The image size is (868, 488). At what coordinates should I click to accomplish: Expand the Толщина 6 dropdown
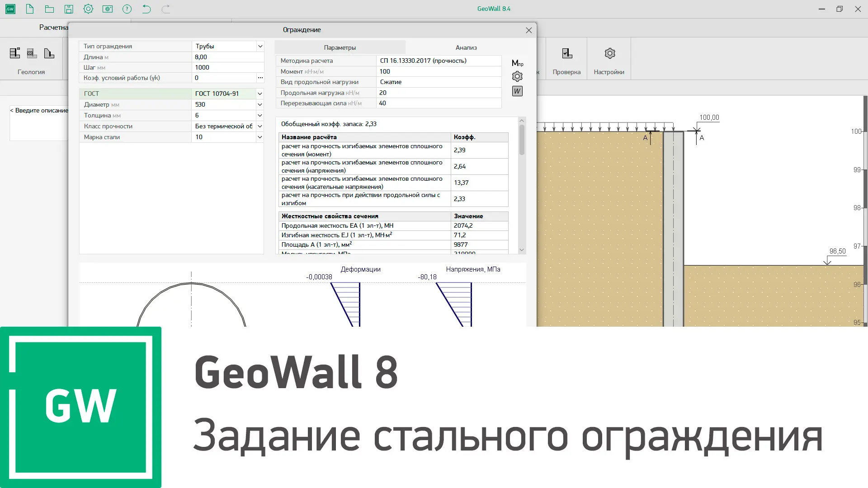coord(260,115)
